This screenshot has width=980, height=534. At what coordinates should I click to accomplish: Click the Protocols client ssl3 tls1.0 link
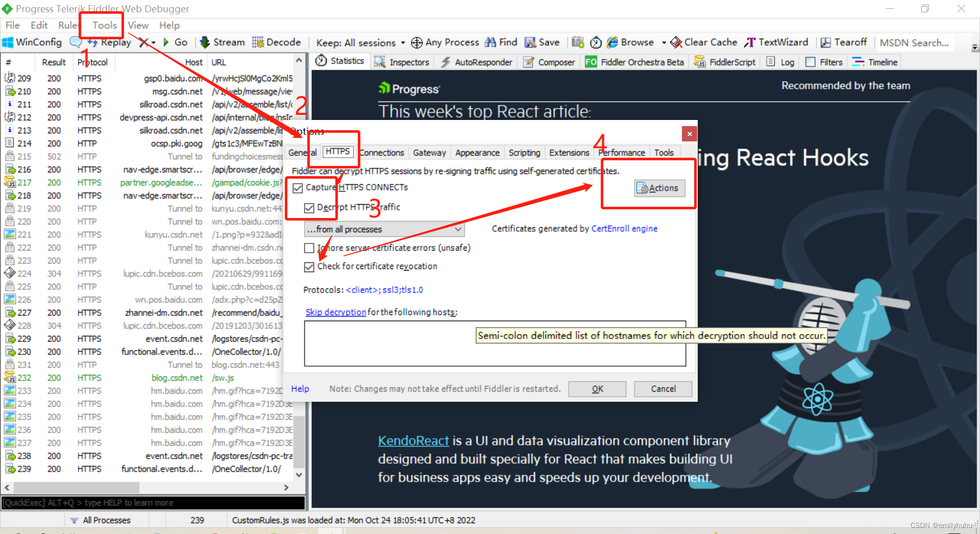point(384,290)
